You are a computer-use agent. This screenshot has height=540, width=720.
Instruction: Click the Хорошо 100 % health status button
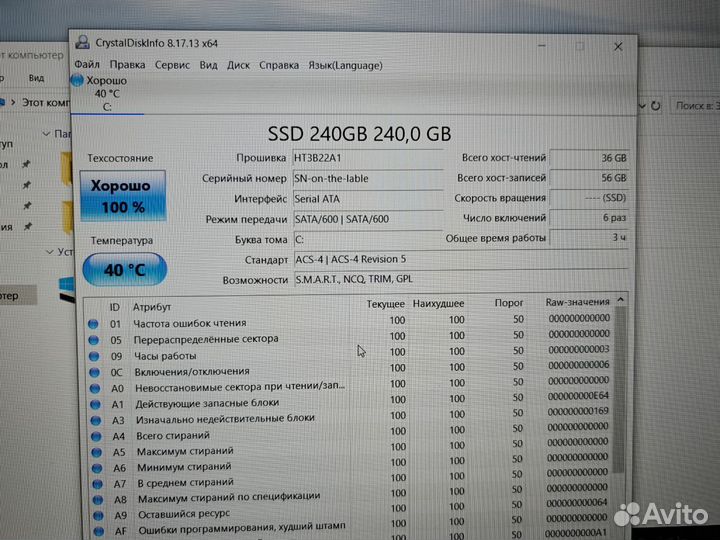click(123, 196)
